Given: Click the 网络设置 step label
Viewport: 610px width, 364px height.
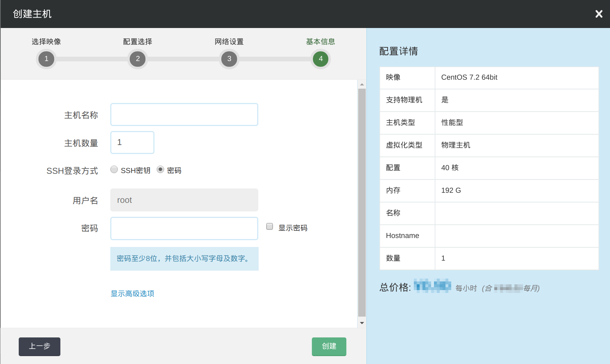Looking at the screenshot, I should pyautogui.click(x=229, y=42).
